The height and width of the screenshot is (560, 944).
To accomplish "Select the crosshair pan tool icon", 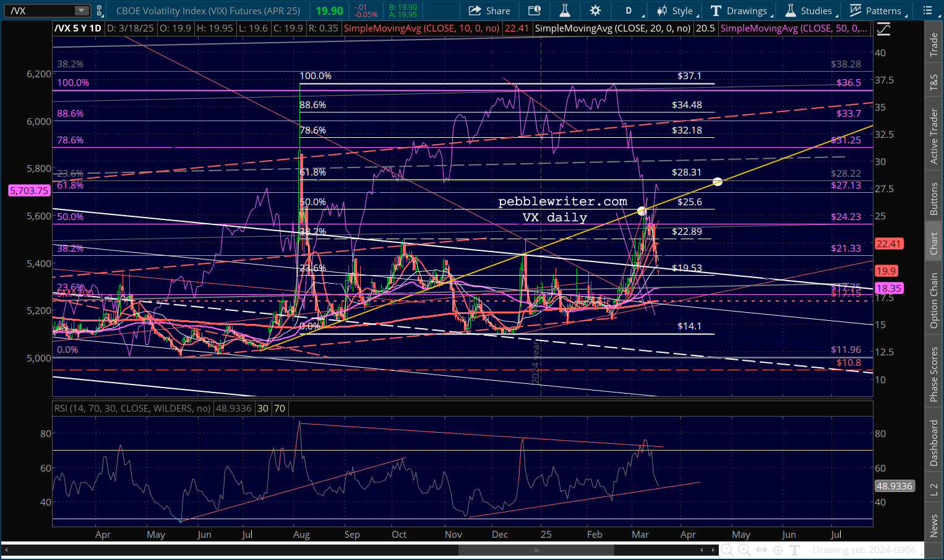I will click(x=778, y=550).
